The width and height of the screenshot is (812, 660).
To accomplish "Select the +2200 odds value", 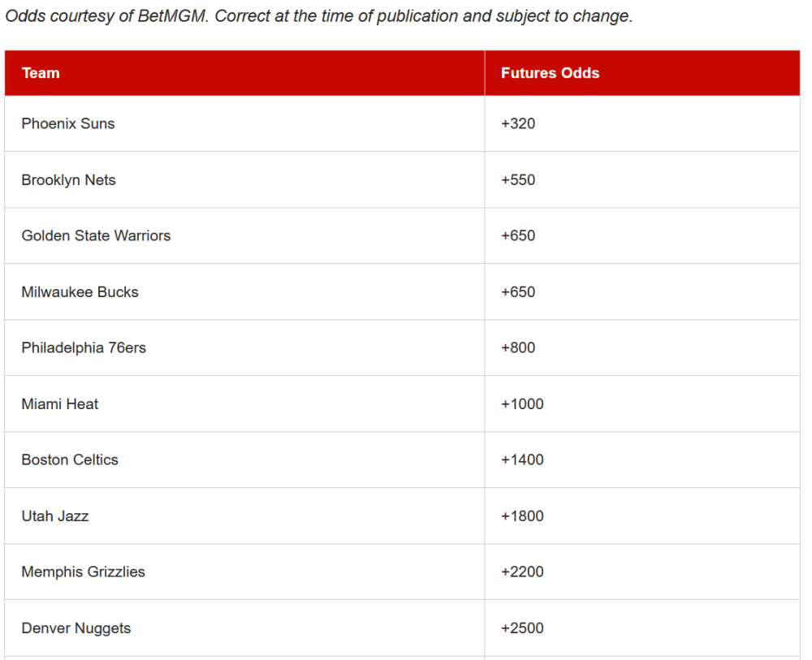I will 522,572.
